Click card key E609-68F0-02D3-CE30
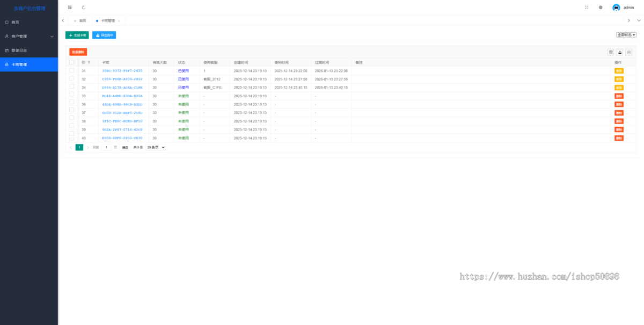The height and width of the screenshot is (325, 644). tap(122, 138)
